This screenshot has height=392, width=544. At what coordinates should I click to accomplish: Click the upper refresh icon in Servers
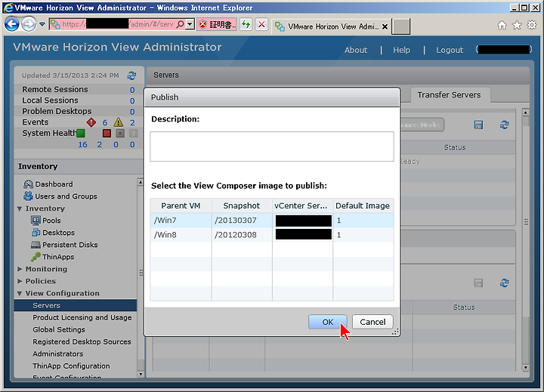[x=505, y=125]
